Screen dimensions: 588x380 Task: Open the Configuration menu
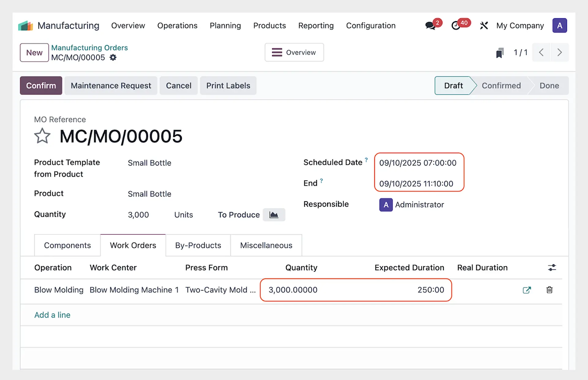pos(371,26)
